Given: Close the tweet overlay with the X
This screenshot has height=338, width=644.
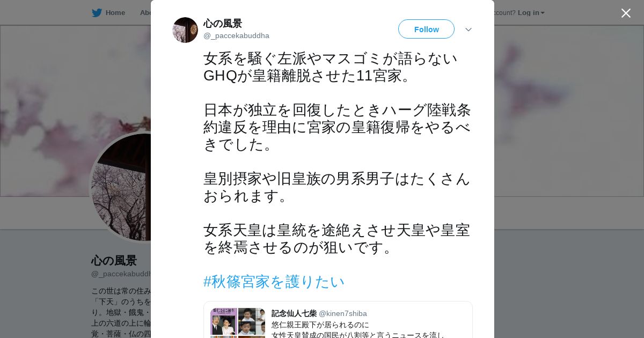Looking at the screenshot, I should coord(626,13).
